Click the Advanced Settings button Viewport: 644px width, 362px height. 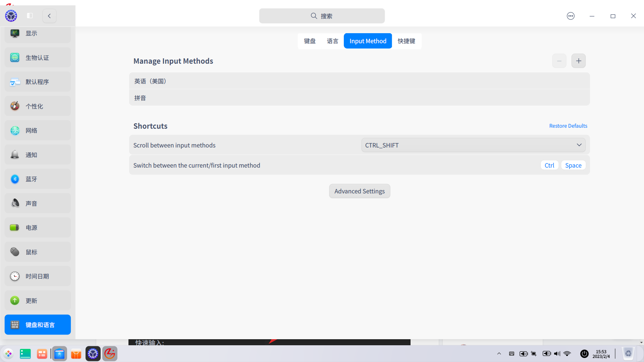360,191
